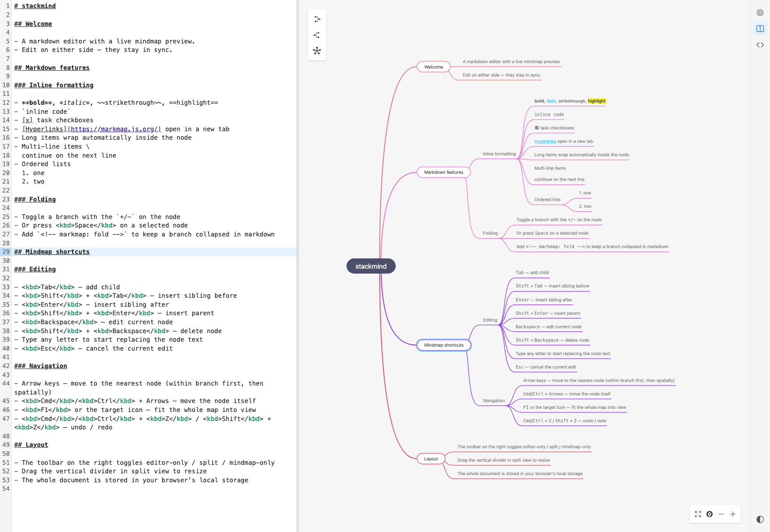The image size is (770, 532).
Task: Click 'continue on the next line' mindmap node
Action: pyautogui.click(x=559, y=180)
